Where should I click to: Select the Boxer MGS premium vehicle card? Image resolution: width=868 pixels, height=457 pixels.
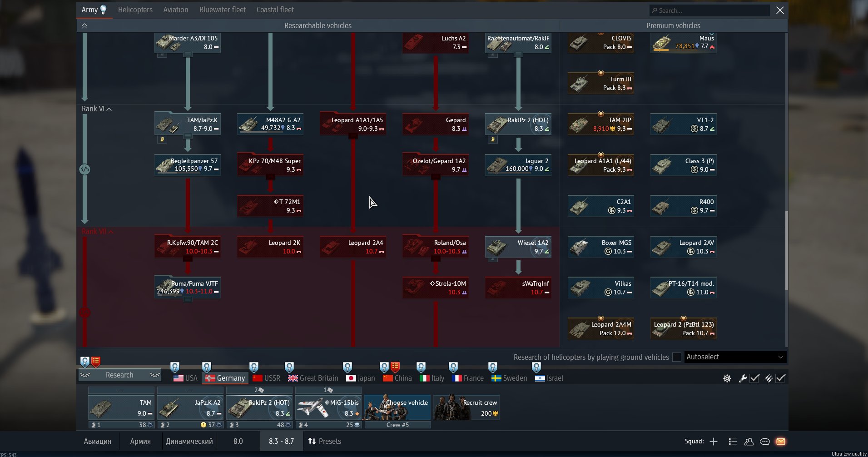[601, 247]
